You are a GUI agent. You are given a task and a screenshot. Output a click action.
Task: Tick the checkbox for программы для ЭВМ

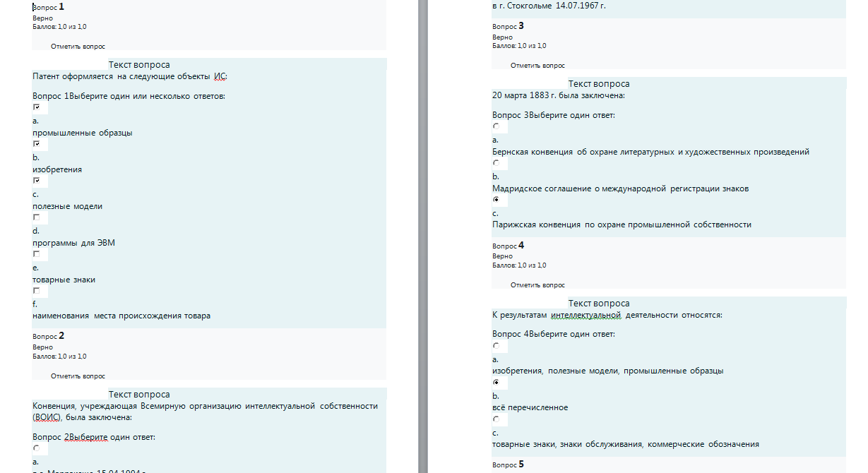(x=36, y=217)
